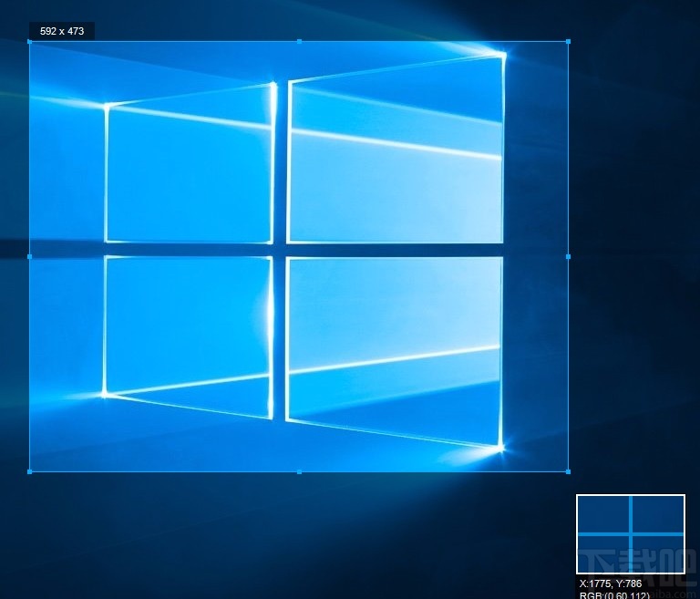Click the magnifier preview thumbnail
Image resolution: width=700 pixels, height=599 pixels.
(631, 534)
